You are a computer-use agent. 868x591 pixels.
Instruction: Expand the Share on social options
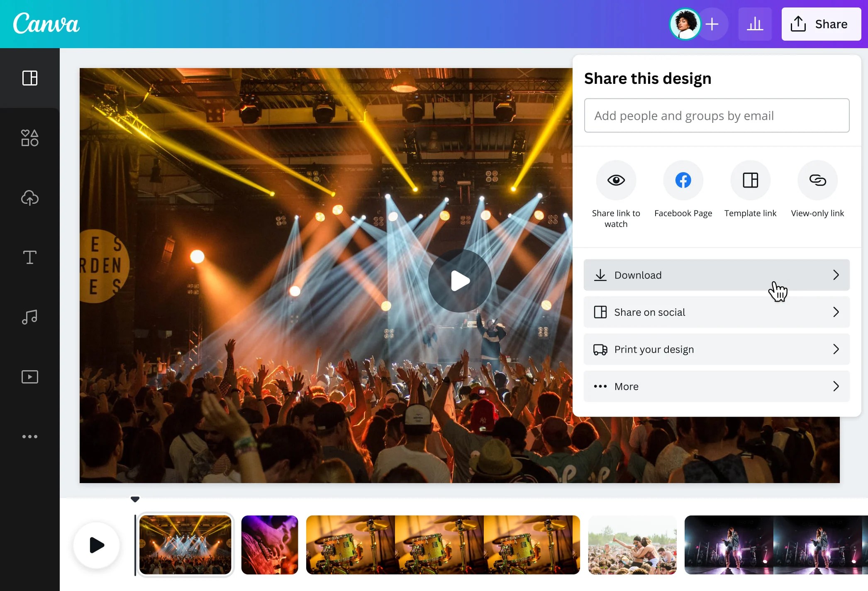tap(717, 312)
